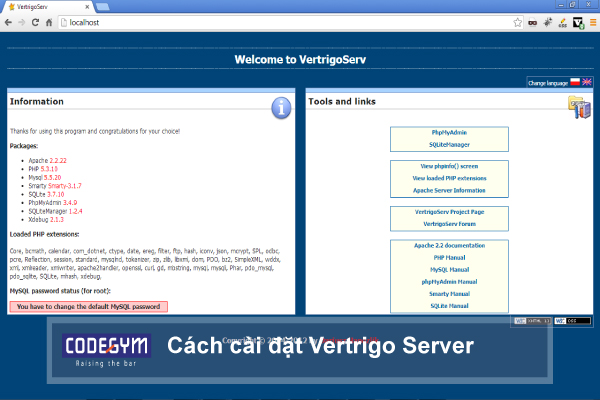Click the SQLiteManager 1.2.4 package entry

[55, 211]
